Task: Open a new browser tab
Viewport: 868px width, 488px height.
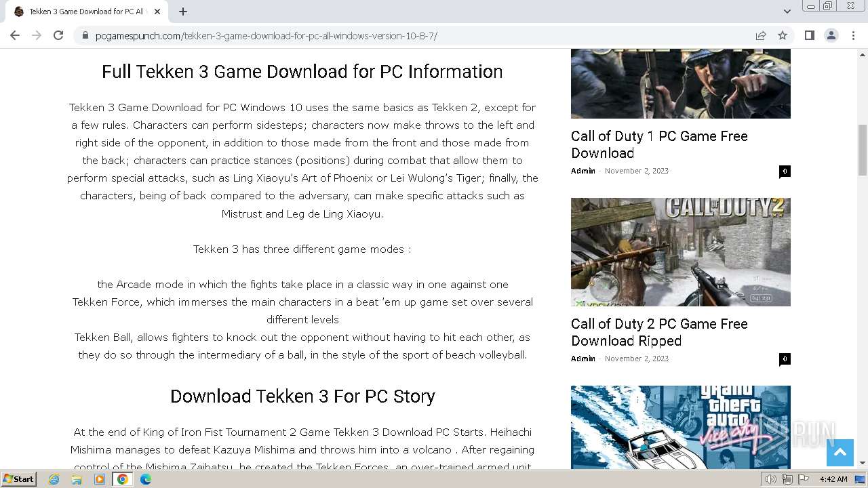Action: 183,12
